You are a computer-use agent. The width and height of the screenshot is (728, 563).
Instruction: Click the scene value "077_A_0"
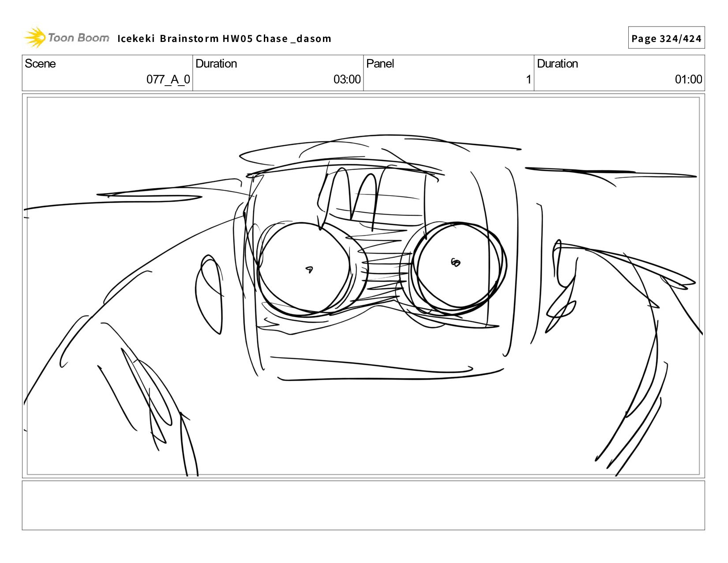[x=168, y=79]
